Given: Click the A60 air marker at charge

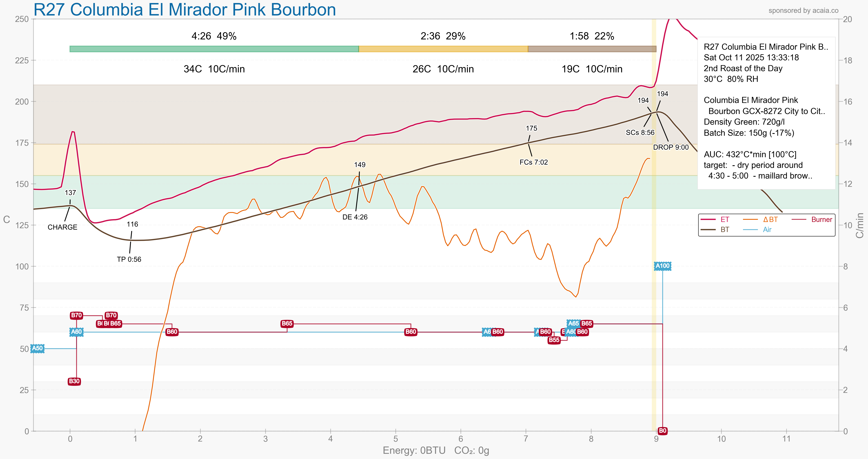Looking at the screenshot, I should click(x=76, y=332).
